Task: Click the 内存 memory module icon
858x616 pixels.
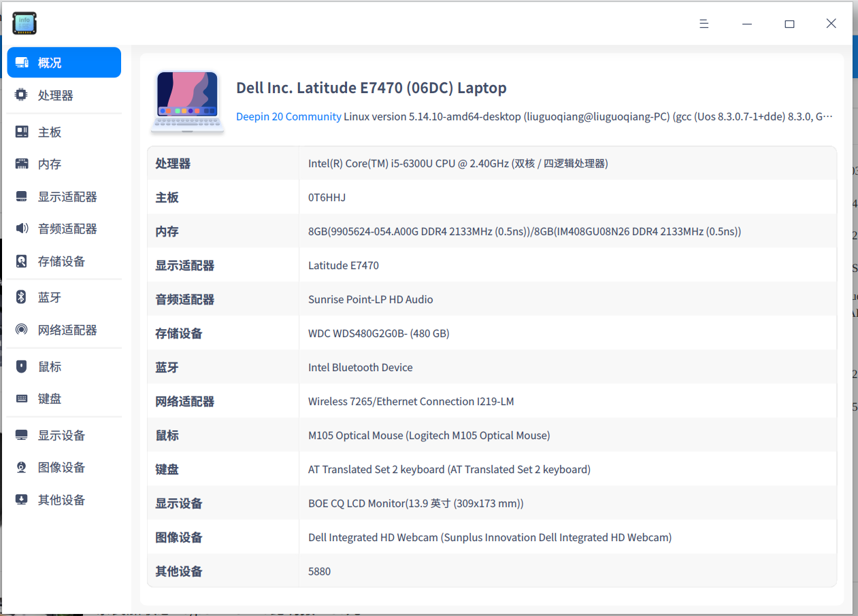Action: (x=22, y=164)
